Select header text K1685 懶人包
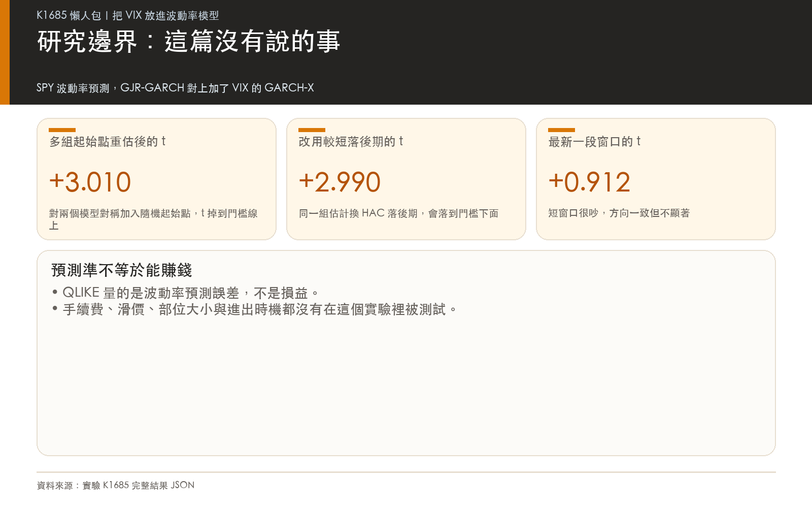This screenshot has width=812, height=508. (x=69, y=15)
